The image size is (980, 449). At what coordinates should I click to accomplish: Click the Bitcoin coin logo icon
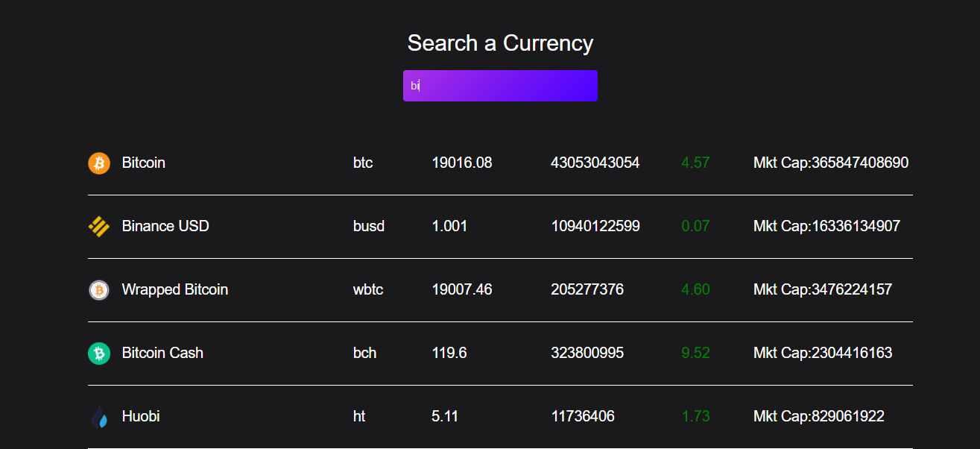click(98, 163)
